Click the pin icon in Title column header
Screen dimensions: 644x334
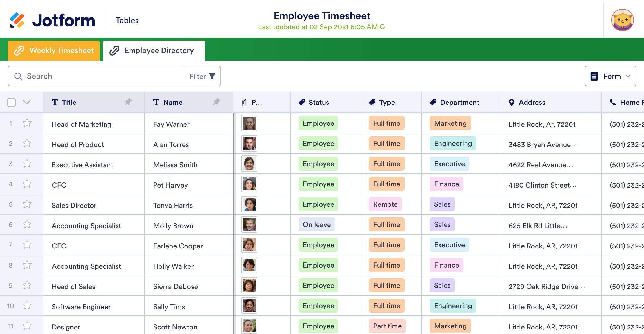coord(128,102)
